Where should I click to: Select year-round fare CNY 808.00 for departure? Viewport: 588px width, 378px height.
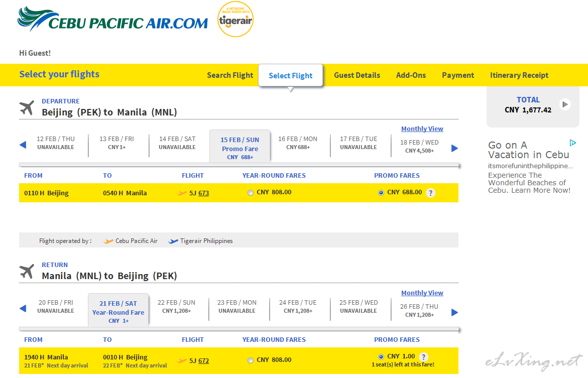251,193
